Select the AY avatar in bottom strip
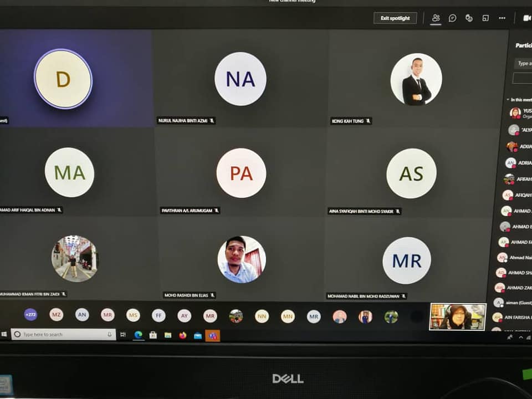Screen dimensions: 532x399 point(184,316)
